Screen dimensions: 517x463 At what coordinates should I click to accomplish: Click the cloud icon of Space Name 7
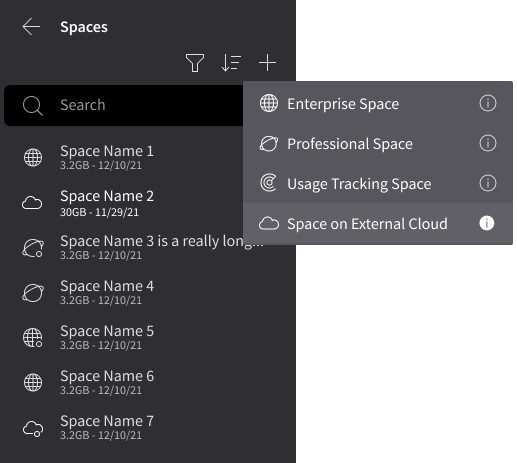pos(33,428)
